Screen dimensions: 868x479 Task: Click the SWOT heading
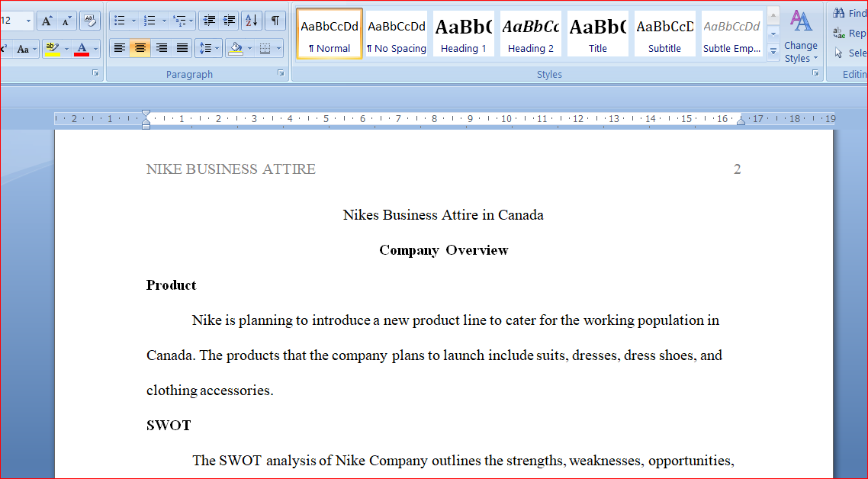(169, 426)
